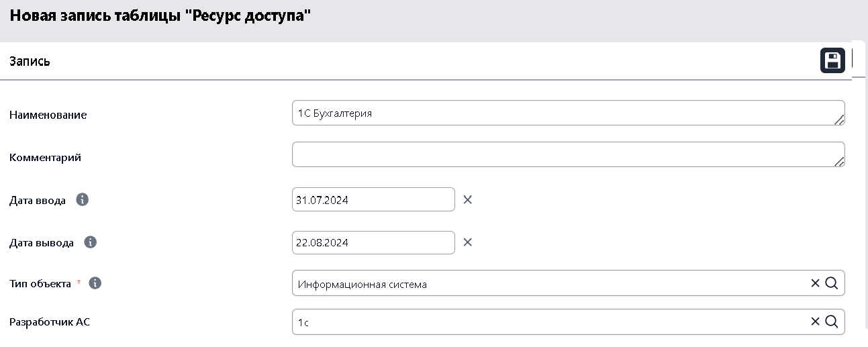This screenshot has height=347, width=868.
Task: Click the Запись section header
Action: 30,61
